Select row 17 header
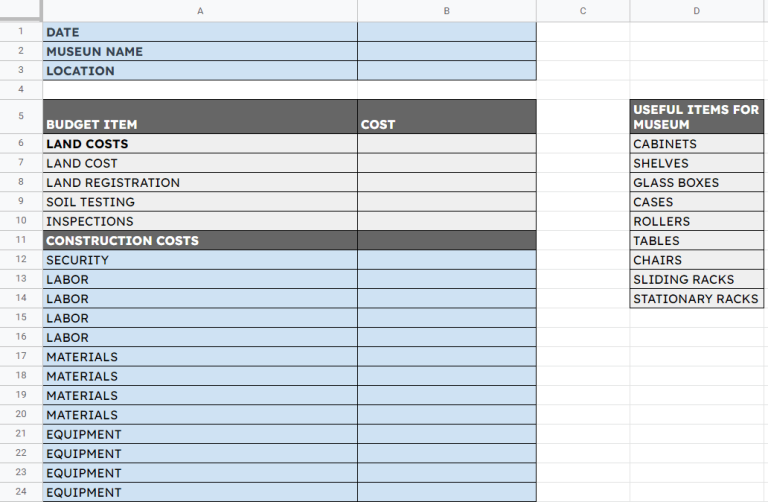This screenshot has width=768, height=502. [x=21, y=356]
